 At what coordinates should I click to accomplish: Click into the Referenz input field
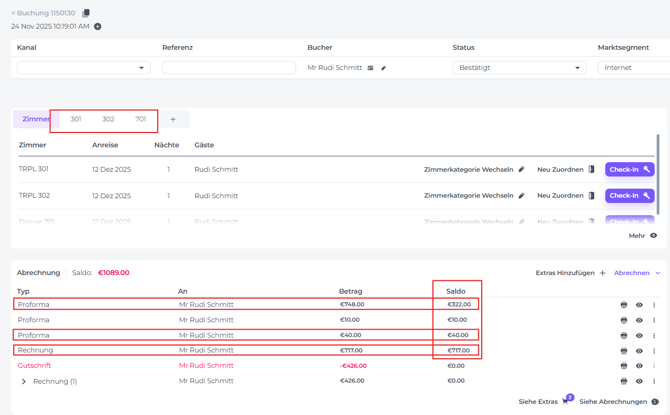tap(229, 68)
